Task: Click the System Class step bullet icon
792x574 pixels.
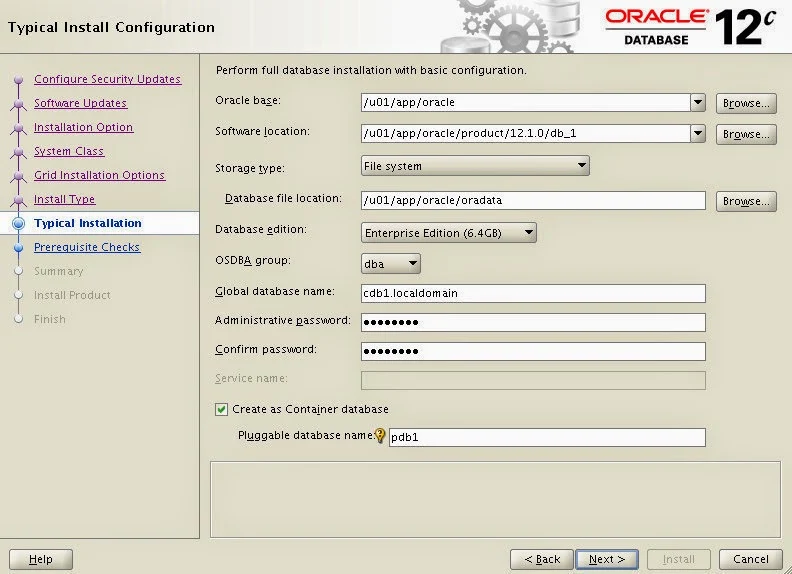Action: (19, 152)
